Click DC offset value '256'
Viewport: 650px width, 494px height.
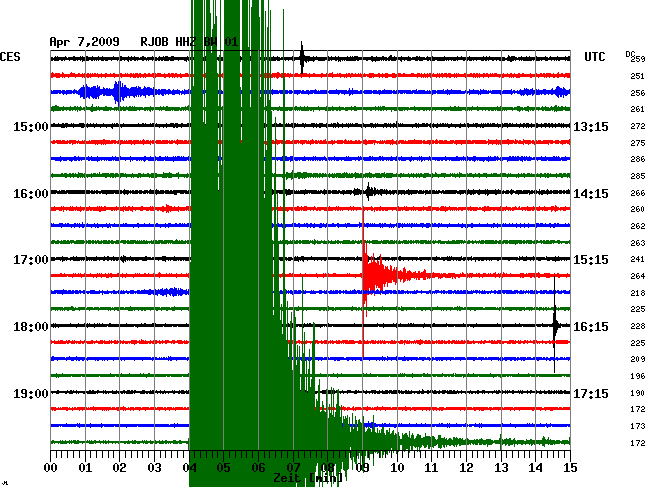(x=638, y=93)
